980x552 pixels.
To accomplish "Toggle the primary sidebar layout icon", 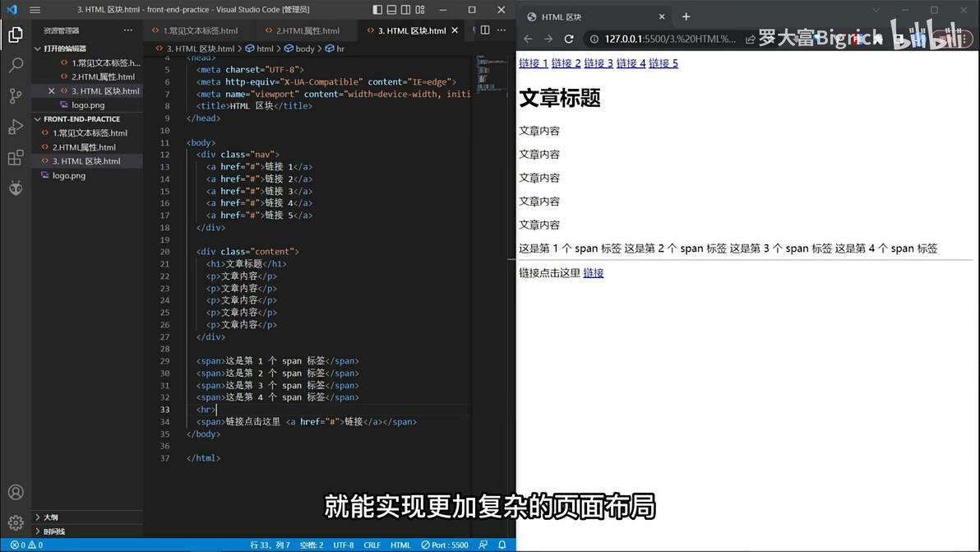I will coord(377,9).
